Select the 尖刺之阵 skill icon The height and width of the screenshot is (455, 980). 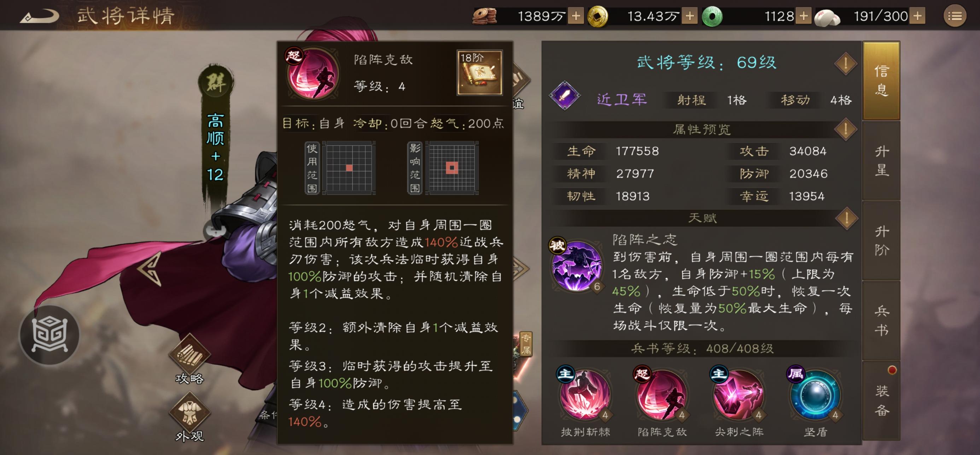(739, 394)
